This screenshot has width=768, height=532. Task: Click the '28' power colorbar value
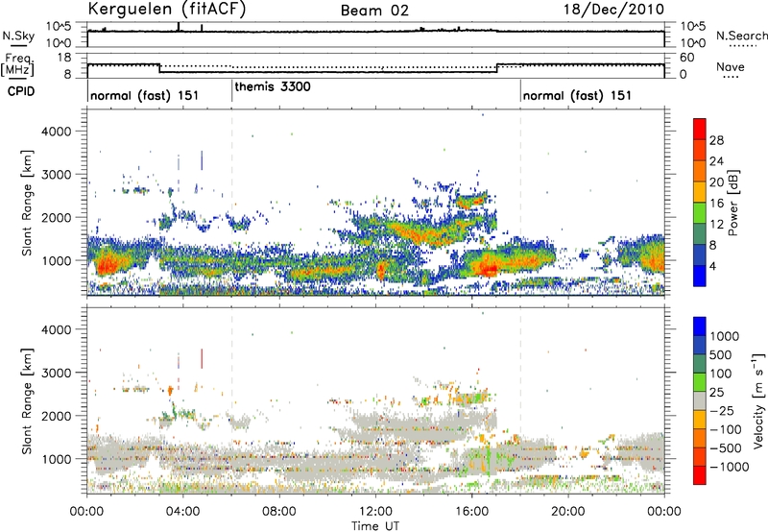pyautogui.click(x=716, y=140)
